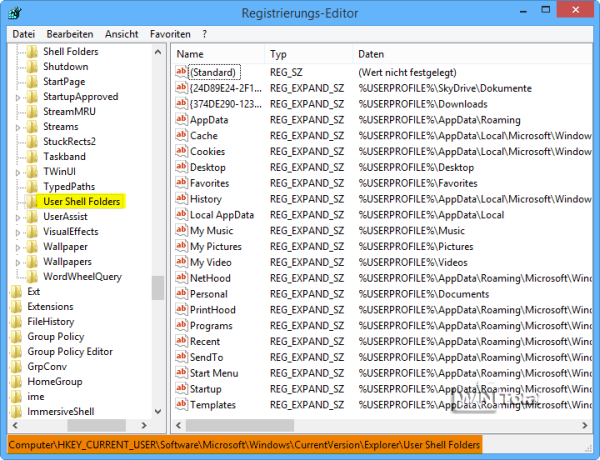This screenshot has width=600, height=460.
Task: Expand the TWinUI key
Action: (x=18, y=173)
